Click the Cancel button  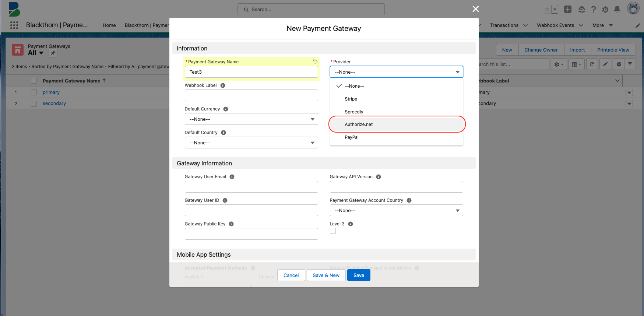291,275
